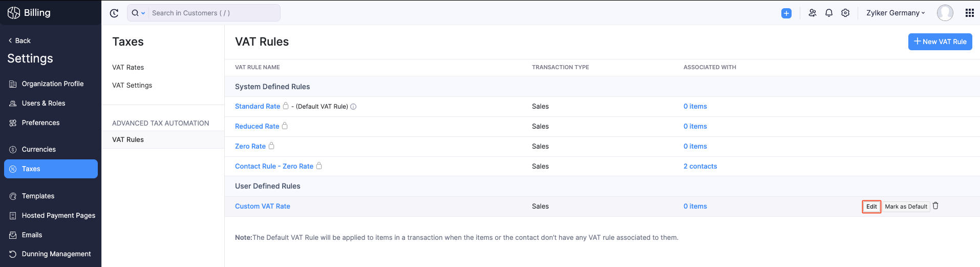
Task: Go back from Settings
Action: click(x=19, y=40)
